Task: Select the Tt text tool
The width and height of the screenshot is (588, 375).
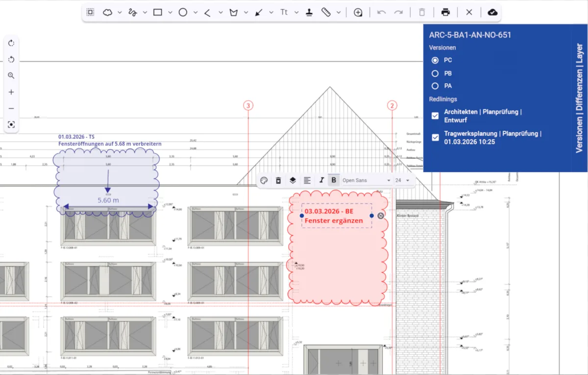Action: click(284, 12)
